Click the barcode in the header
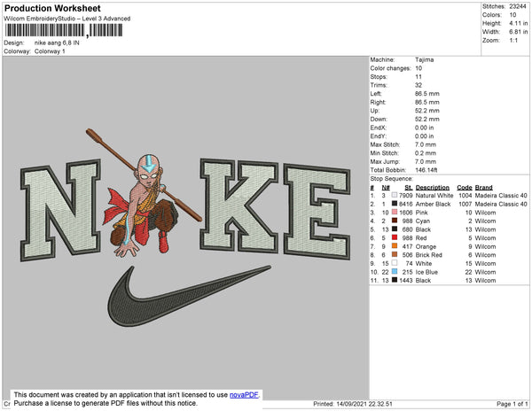532x411 pixels. (x=64, y=30)
